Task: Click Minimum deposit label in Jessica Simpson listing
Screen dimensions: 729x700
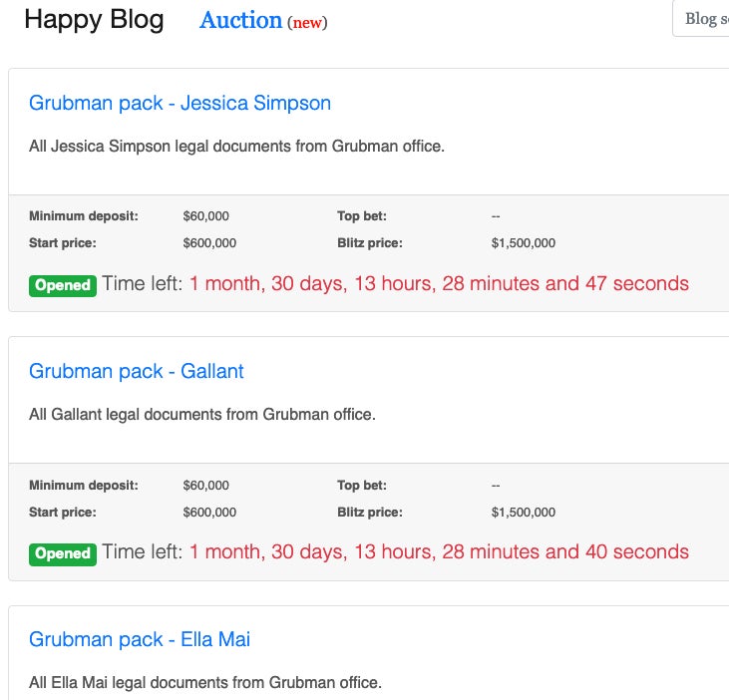Action: [x=84, y=215]
